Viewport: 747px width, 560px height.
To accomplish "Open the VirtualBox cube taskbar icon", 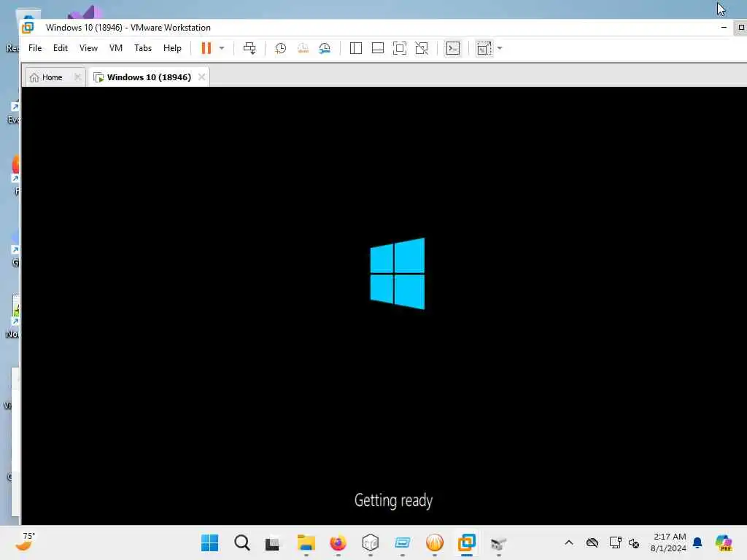I will [x=370, y=542].
